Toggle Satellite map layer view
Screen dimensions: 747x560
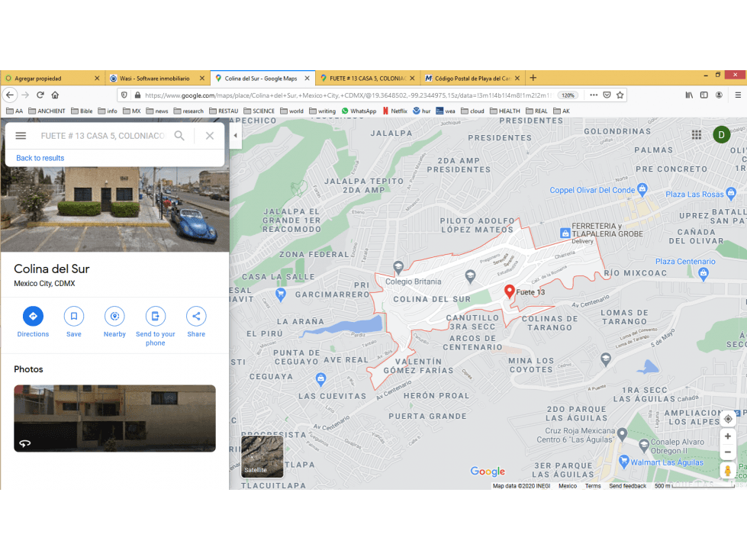(x=262, y=456)
